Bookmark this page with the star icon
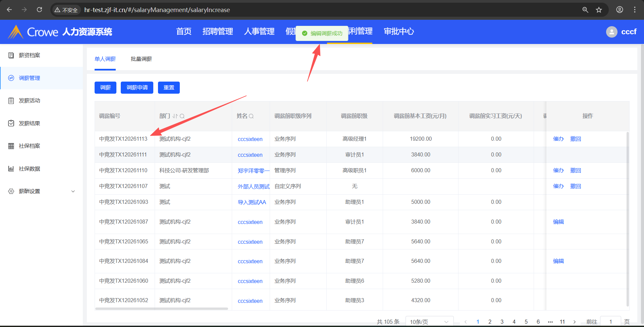Screen dimensions: 644x327 click(x=599, y=10)
